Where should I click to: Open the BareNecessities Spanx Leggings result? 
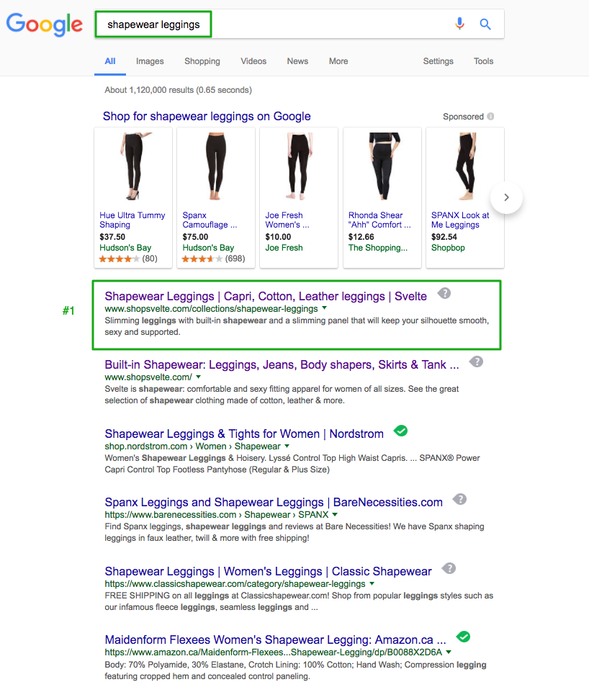click(x=274, y=502)
